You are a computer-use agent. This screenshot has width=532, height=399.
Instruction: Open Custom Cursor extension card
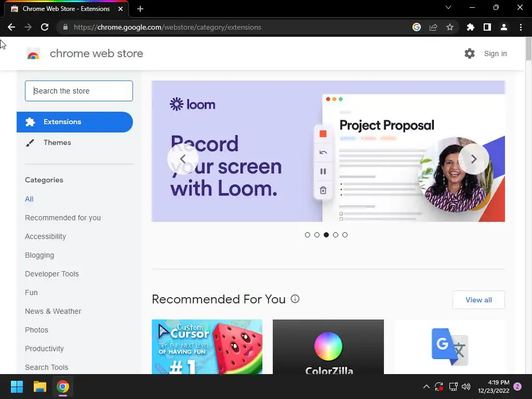[x=207, y=347]
